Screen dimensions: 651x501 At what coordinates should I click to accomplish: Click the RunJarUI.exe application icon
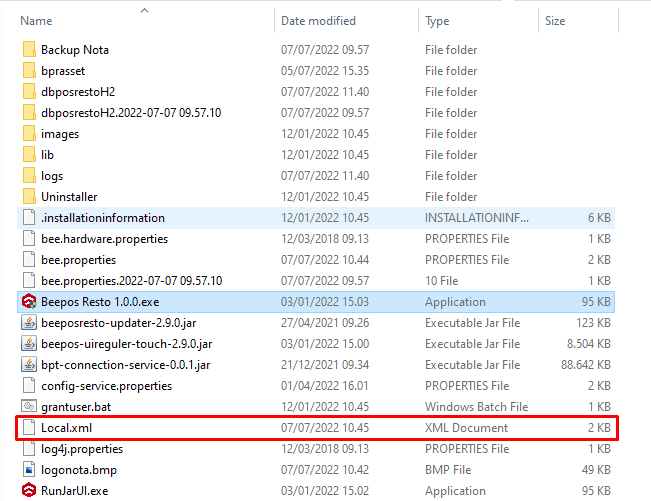[x=29, y=491]
